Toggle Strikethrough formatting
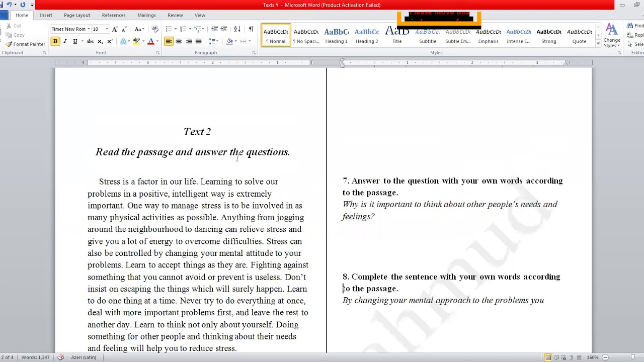The height and width of the screenshot is (362, 644). (x=90, y=41)
